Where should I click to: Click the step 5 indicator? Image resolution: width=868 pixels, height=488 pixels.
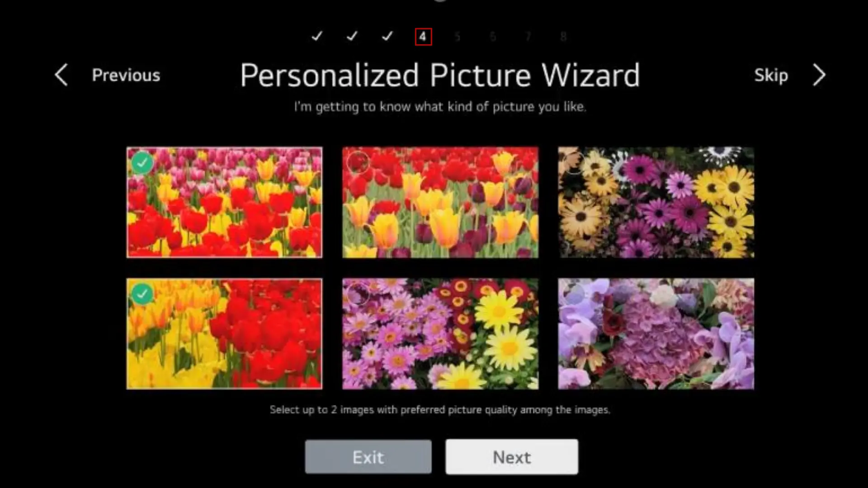(x=458, y=37)
